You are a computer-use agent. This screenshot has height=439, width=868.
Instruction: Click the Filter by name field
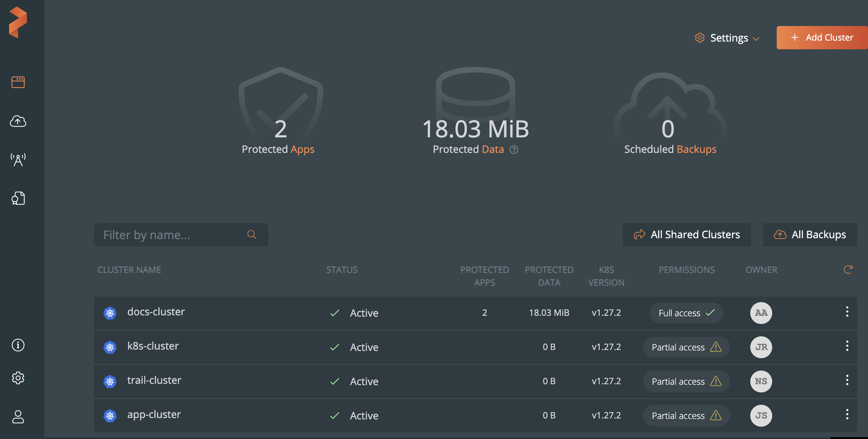pos(173,235)
